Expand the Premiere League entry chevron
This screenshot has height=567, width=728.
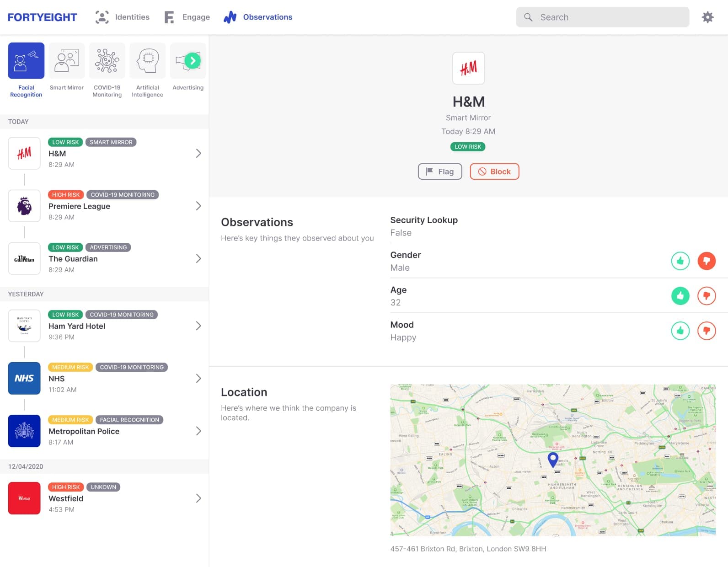pos(198,206)
